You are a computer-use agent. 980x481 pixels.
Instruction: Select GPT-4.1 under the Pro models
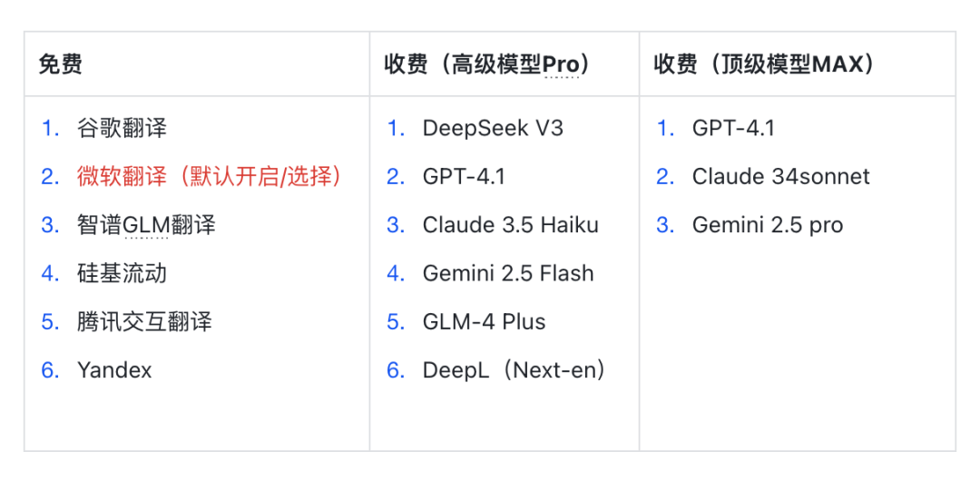[x=464, y=176]
